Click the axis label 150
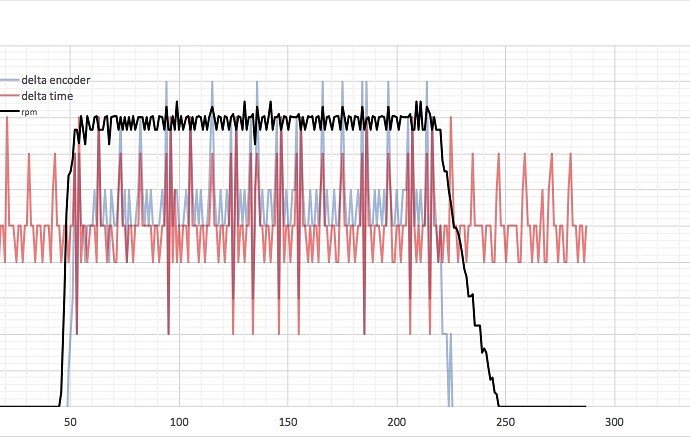The image size is (690, 437). tap(288, 422)
